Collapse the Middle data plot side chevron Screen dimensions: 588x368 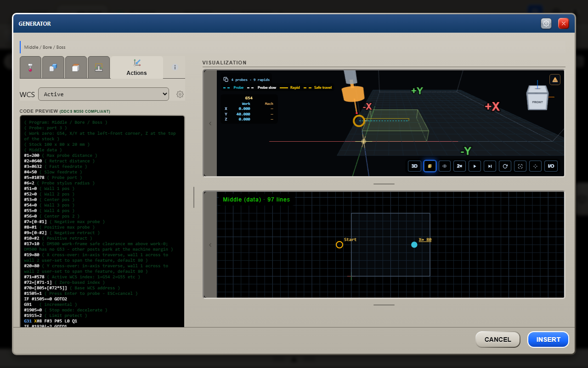coord(210,245)
